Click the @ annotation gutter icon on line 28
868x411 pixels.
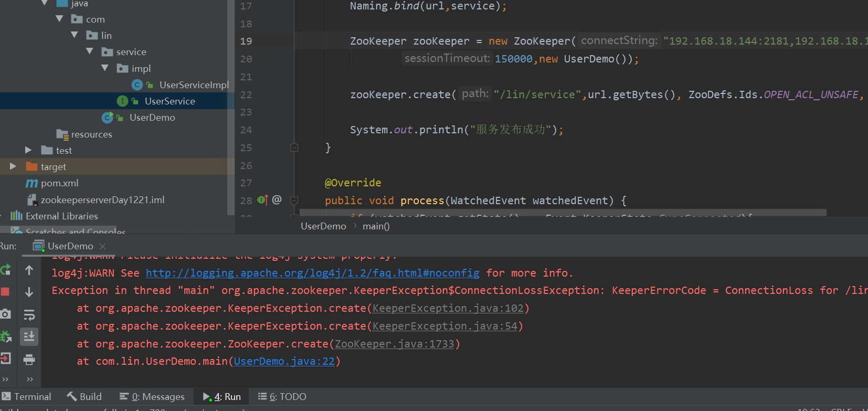tap(277, 199)
